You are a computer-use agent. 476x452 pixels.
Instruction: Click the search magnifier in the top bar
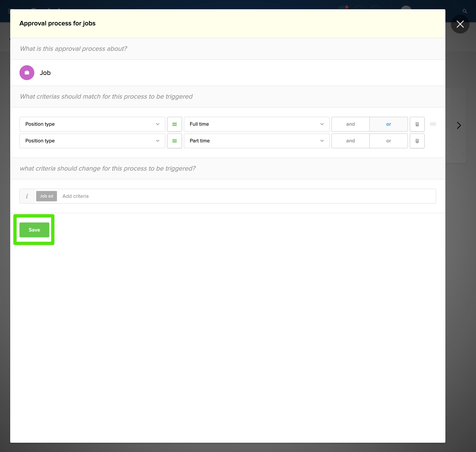pyautogui.click(x=465, y=11)
